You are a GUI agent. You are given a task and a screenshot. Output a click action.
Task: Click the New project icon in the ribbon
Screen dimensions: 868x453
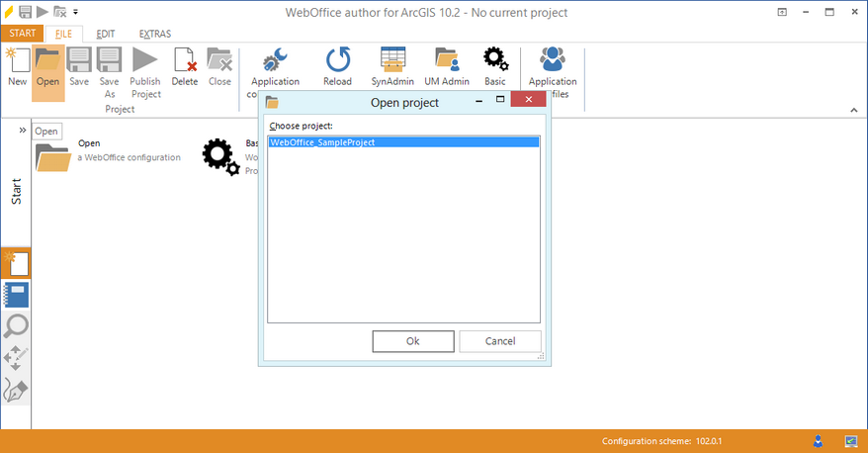pyautogui.click(x=18, y=59)
